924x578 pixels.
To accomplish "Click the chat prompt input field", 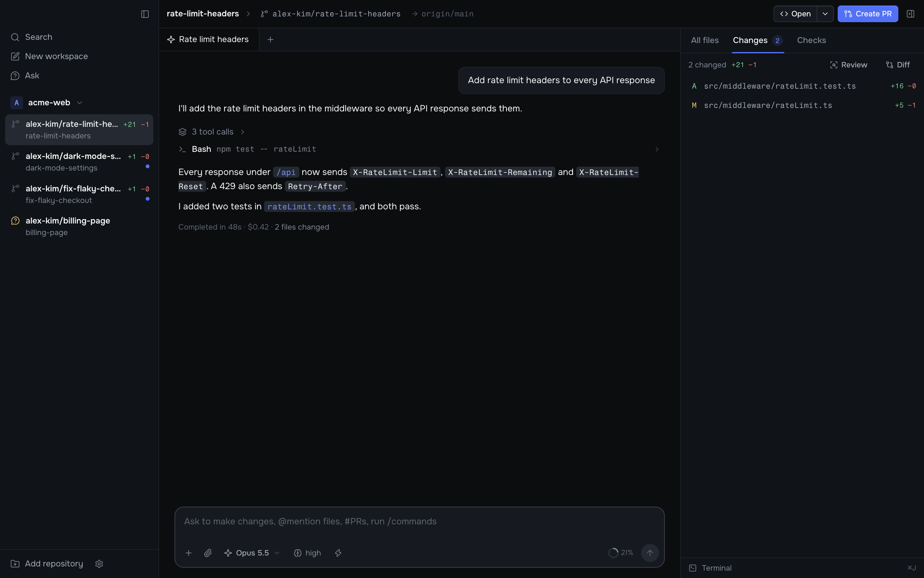I will pyautogui.click(x=419, y=521).
